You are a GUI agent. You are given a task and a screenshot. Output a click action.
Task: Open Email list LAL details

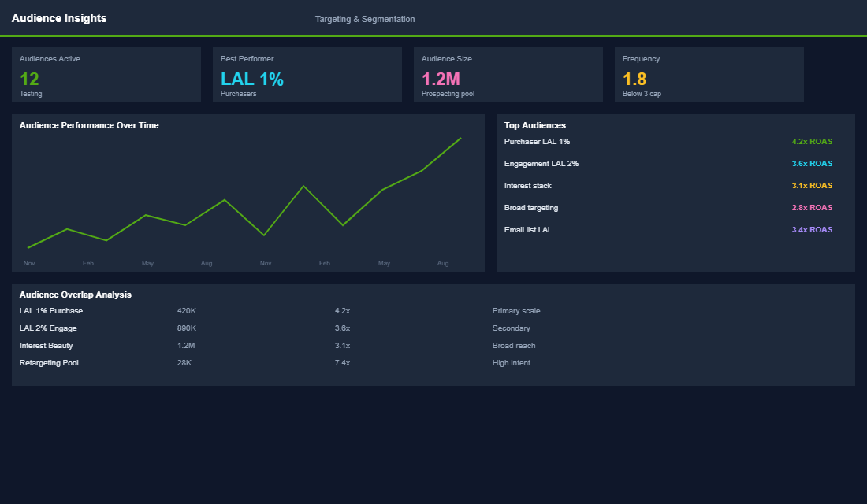528,229
